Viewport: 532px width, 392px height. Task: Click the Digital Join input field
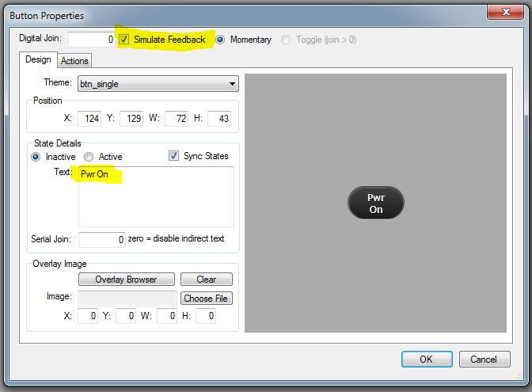[92, 40]
